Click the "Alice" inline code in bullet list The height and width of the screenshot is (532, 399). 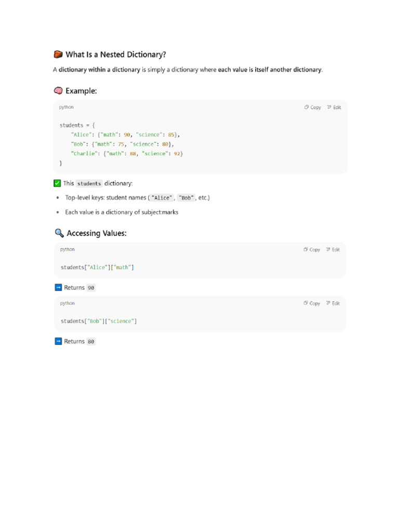(162, 198)
